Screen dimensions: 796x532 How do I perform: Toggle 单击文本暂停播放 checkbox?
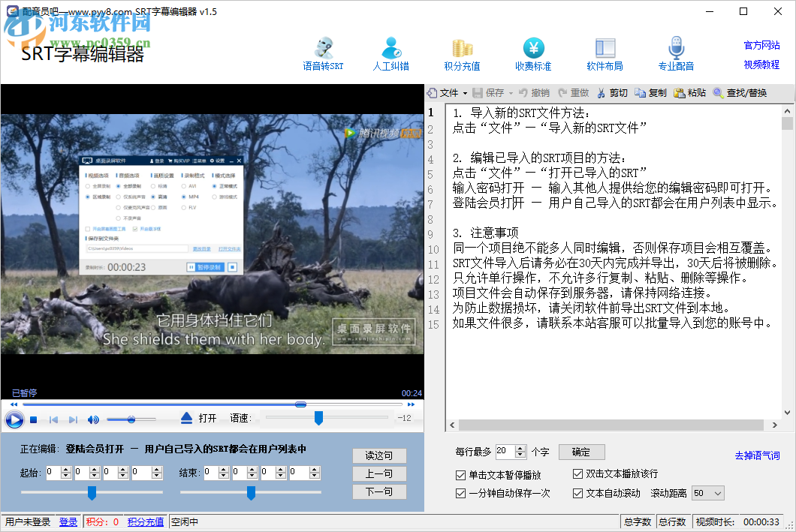[461, 475]
